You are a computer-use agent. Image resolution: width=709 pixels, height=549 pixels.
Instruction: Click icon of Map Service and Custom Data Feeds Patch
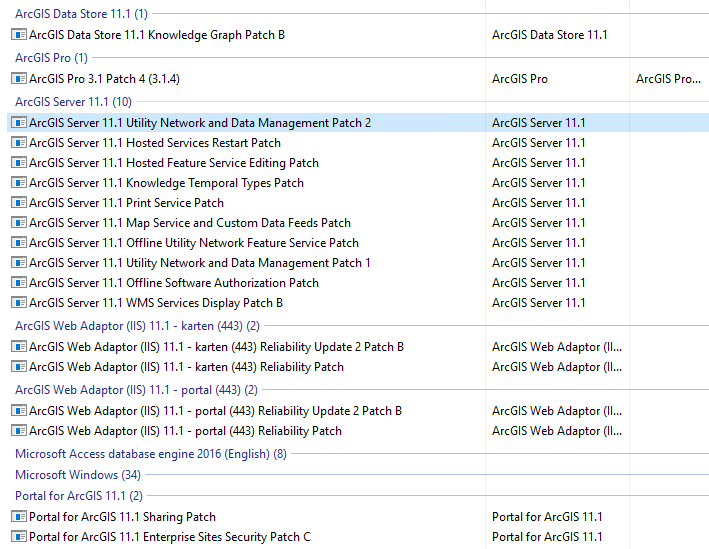19,222
